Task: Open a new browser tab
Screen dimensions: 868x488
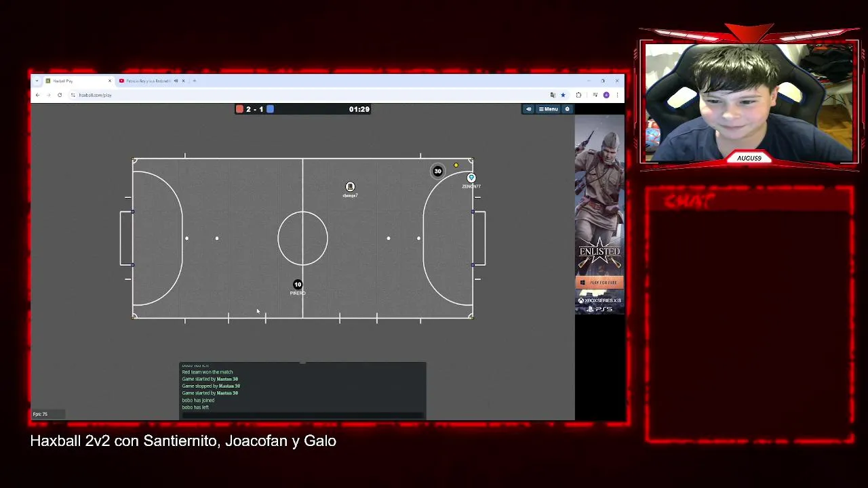Action: pos(195,81)
